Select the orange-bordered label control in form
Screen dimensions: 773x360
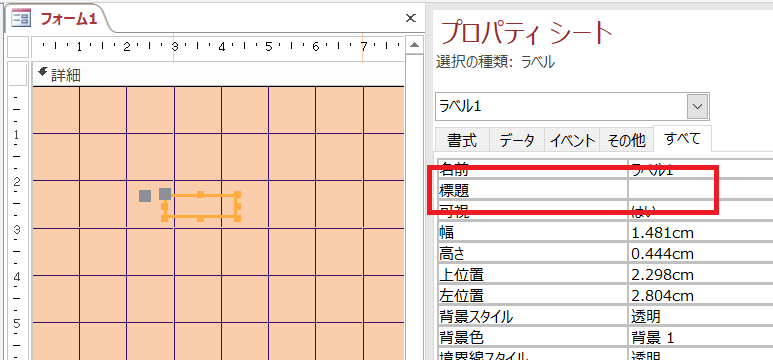pos(201,206)
